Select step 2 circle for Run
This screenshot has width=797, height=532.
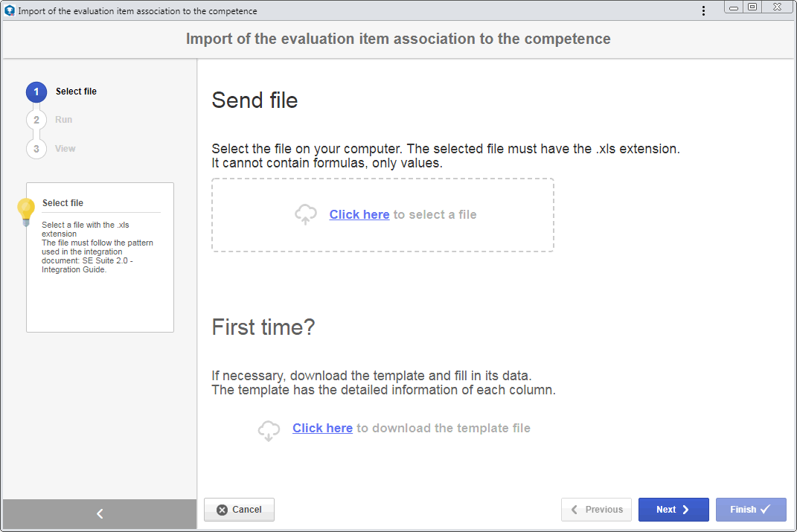click(36, 120)
